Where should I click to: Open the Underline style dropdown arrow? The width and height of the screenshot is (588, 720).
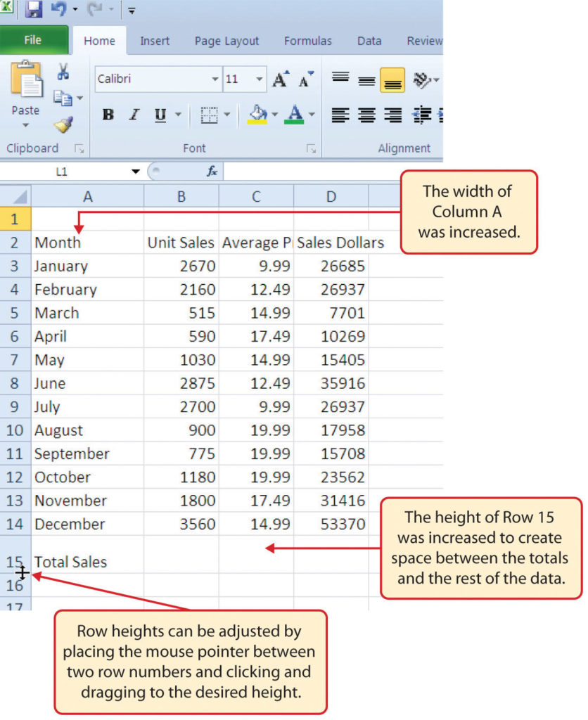point(178,115)
